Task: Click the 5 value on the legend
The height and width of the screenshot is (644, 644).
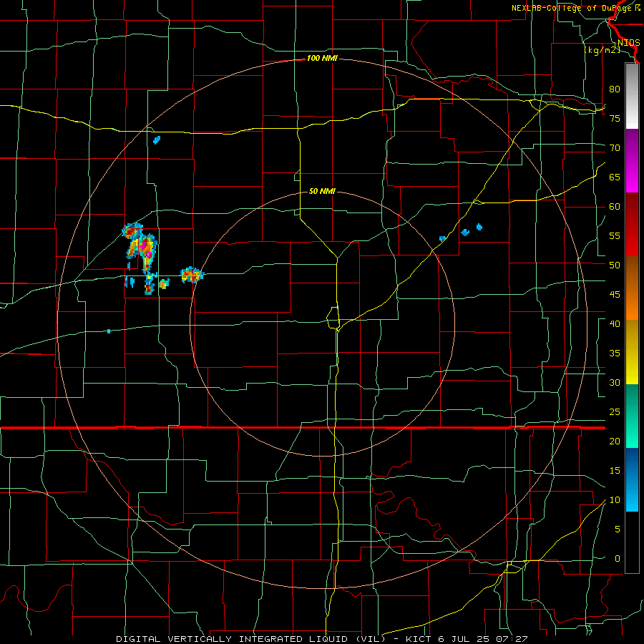Action: pyautogui.click(x=618, y=529)
